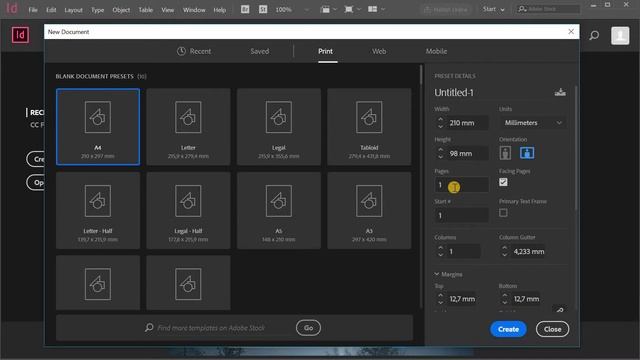
Task: Switch to the Web tab
Action: tap(379, 51)
